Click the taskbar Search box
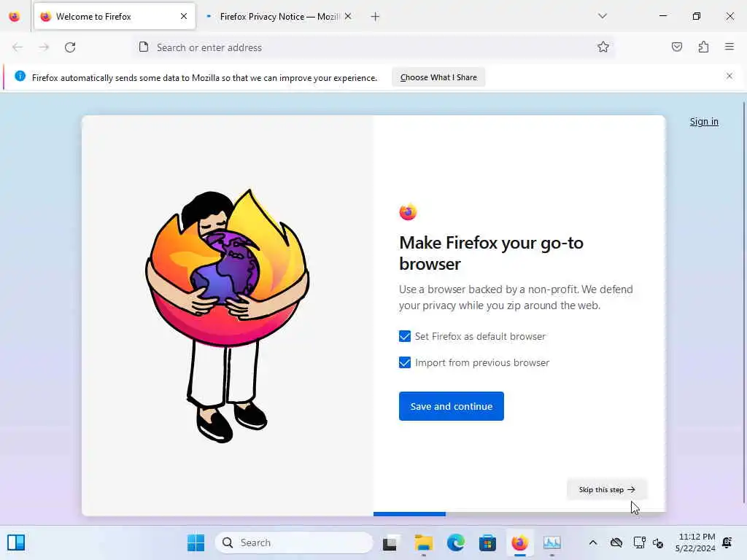The image size is (747, 560). [294, 542]
